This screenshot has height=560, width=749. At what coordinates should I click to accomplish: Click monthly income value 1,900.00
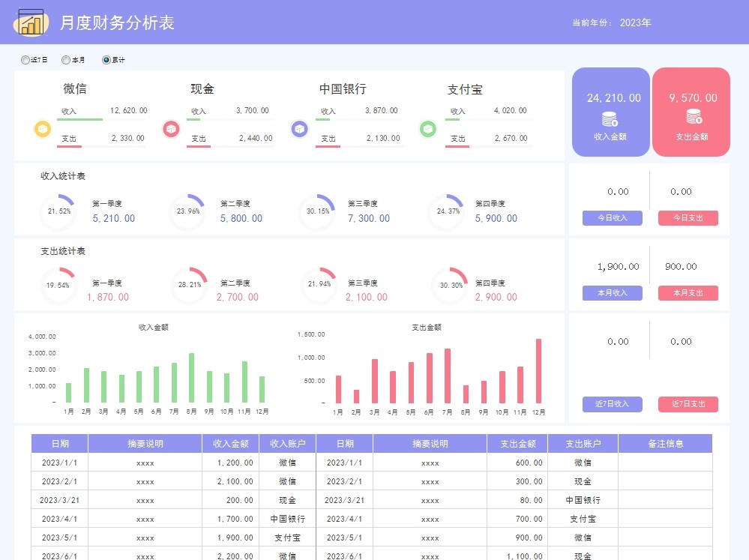618,267
